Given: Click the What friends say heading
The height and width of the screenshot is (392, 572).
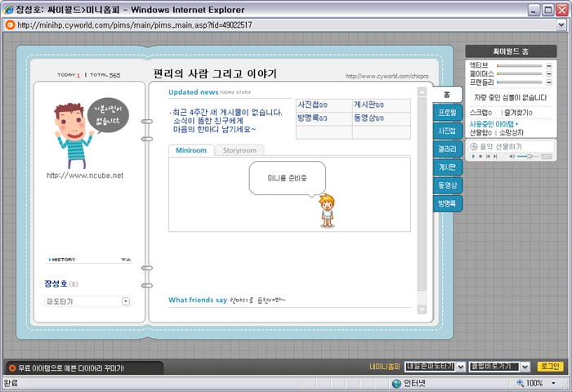Looking at the screenshot, I should (198, 300).
